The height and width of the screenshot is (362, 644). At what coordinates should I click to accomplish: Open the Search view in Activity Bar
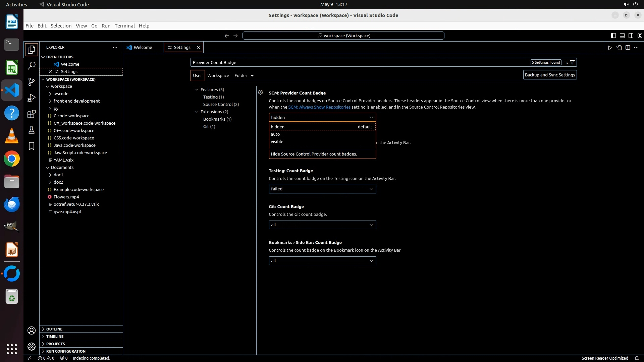[32, 65]
